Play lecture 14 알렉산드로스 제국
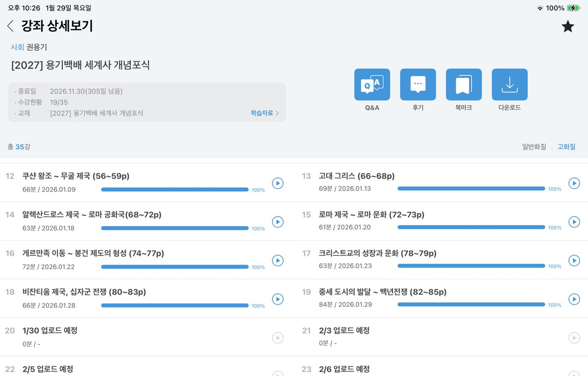The image size is (588, 376). click(x=278, y=222)
